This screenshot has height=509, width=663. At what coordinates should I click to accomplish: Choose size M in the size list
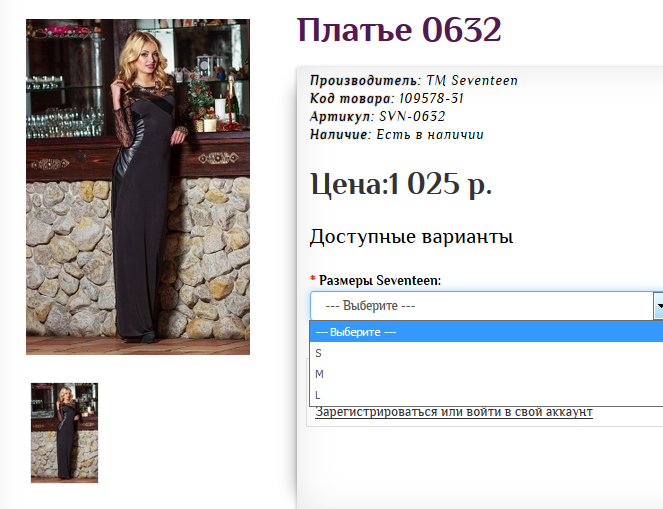pyautogui.click(x=320, y=374)
